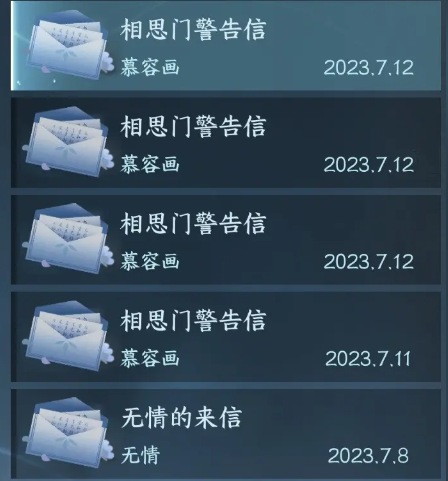Open the envelope icon of the highlighted letter

point(68,44)
